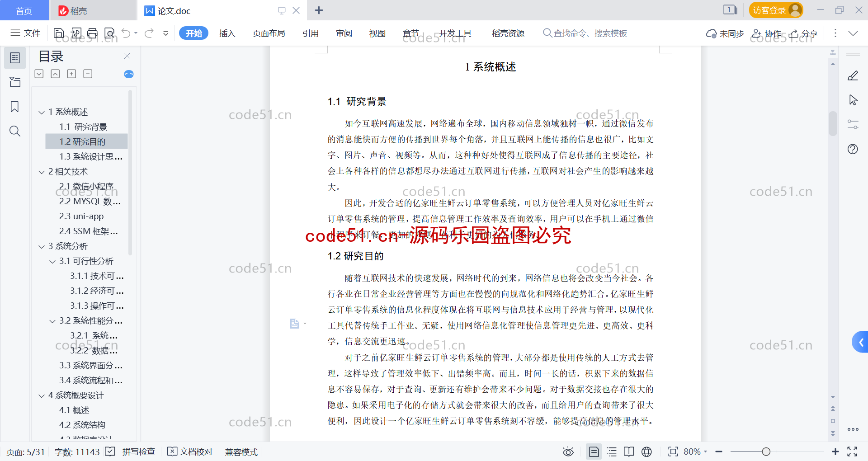Click the 分享 share button
The image size is (868, 461).
pos(803,33)
